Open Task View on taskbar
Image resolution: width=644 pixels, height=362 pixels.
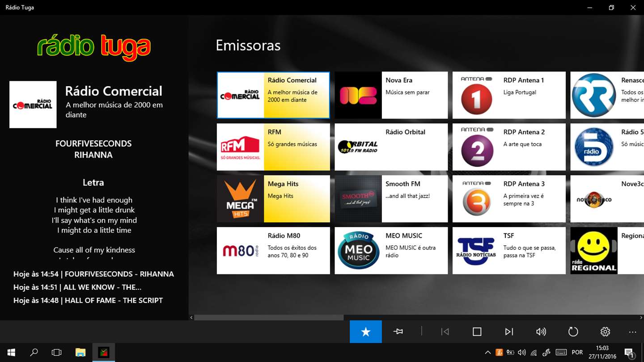(x=57, y=353)
